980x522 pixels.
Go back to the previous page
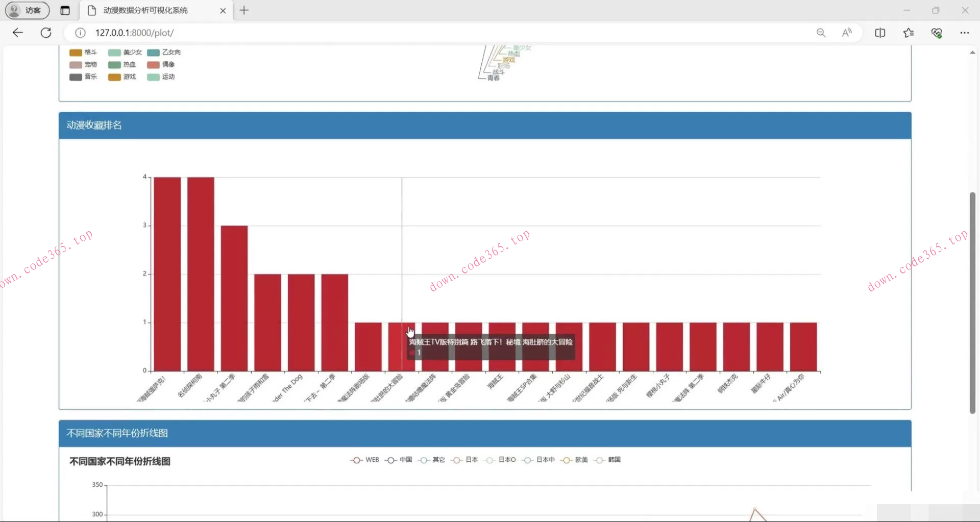tap(18, 33)
